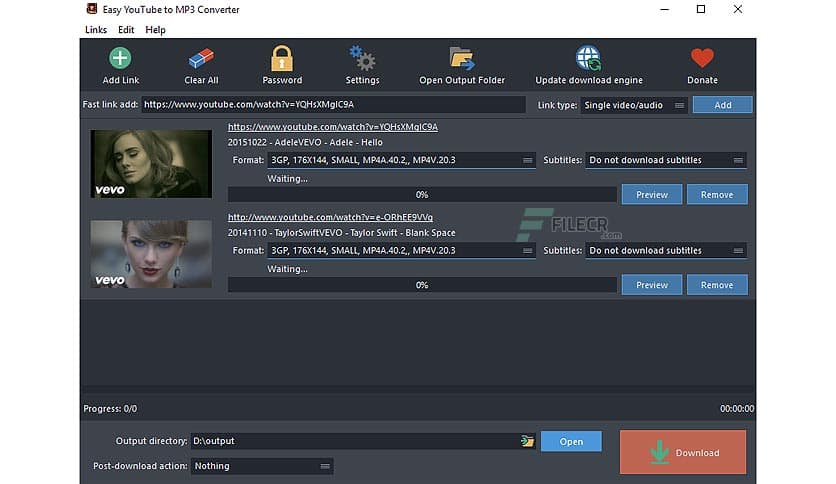Viewport: 836px width, 484px height.
Task: Click the 'Waiting...' status under Adele - Hello
Action: coord(287,179)
